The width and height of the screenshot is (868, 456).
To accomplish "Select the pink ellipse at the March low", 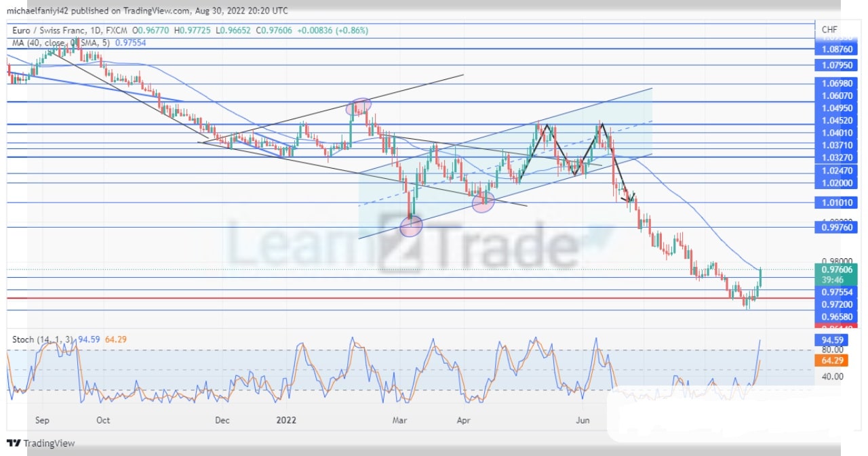I will (x=412, y=226).
